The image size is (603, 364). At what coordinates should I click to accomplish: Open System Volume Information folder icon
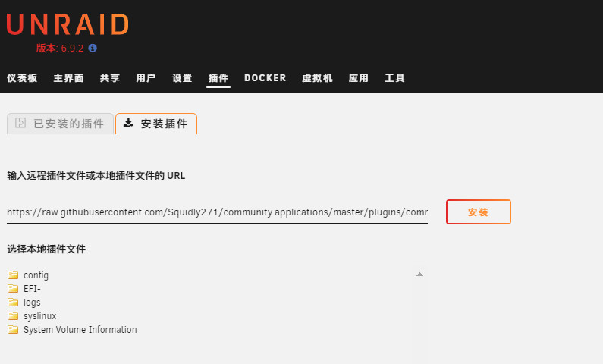click(13, 329)
